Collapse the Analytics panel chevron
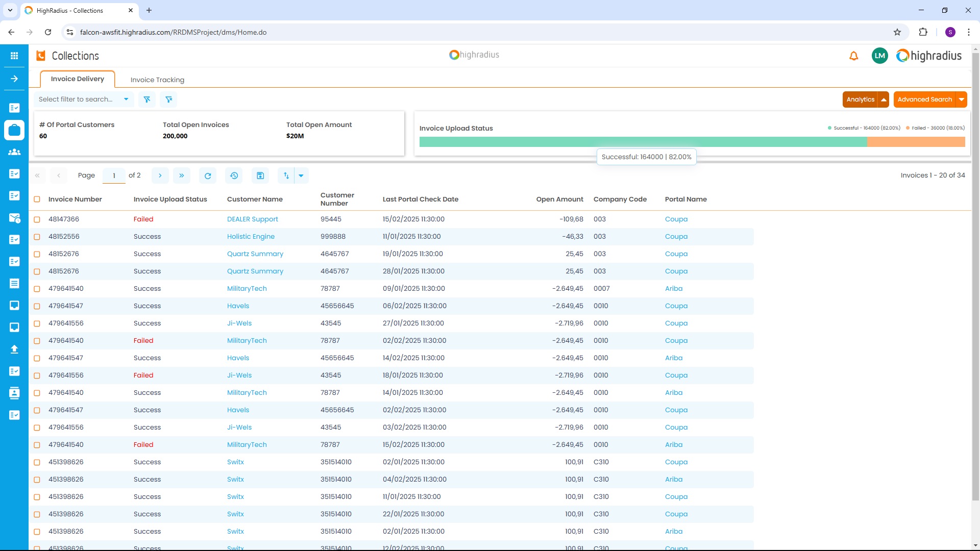The image size is (980, 551). click(x=884, y=99)
